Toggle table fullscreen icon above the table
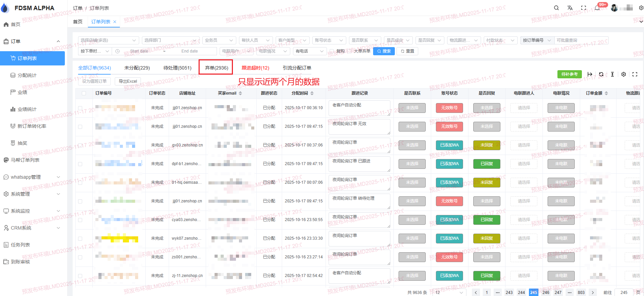The image size is (644, 296). pyautogui.click(x=635, y=74)
